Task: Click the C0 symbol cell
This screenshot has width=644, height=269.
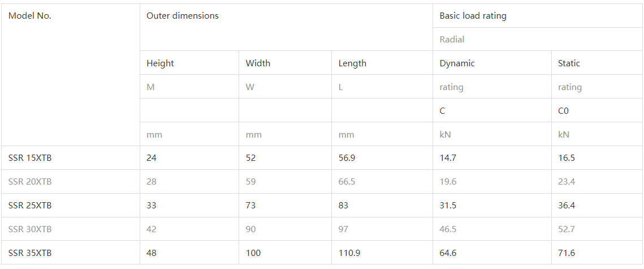Action: pyautogui.click(x=563, y=111)
